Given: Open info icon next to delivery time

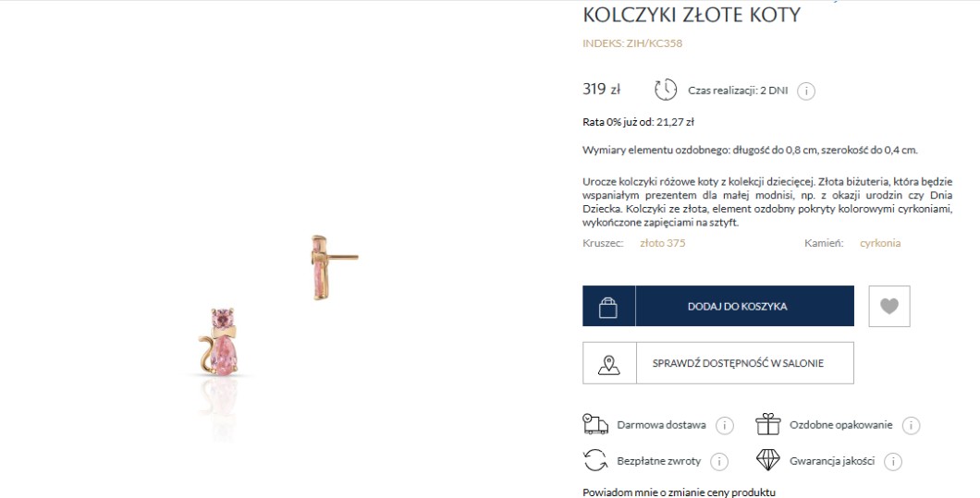Looking at the screenshot, I should coord(806,91).
